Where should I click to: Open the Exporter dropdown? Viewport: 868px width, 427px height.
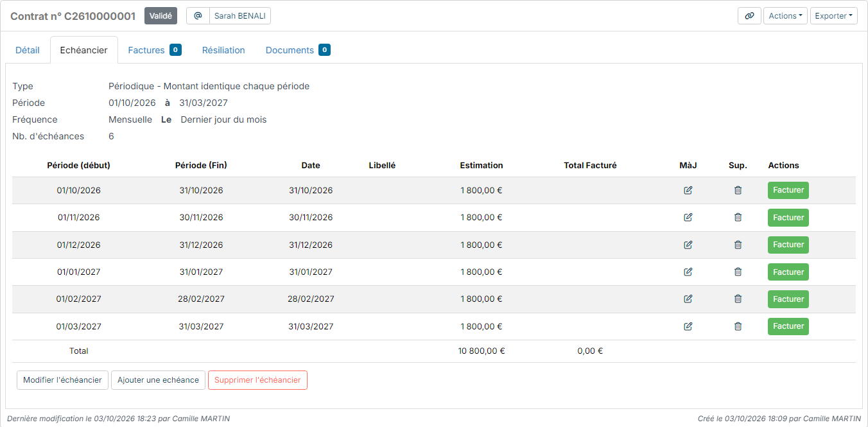point(834,16)
